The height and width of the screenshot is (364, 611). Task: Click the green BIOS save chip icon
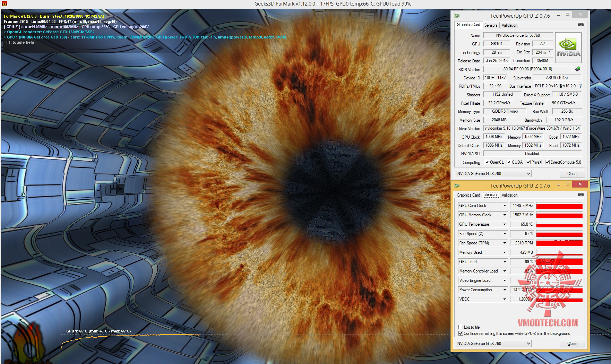click(x=578, y=69)
